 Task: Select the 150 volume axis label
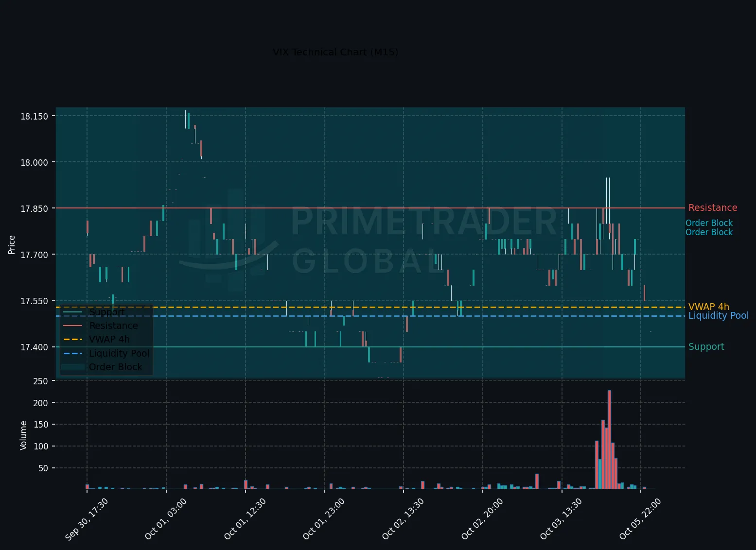[x=41, y=425]
